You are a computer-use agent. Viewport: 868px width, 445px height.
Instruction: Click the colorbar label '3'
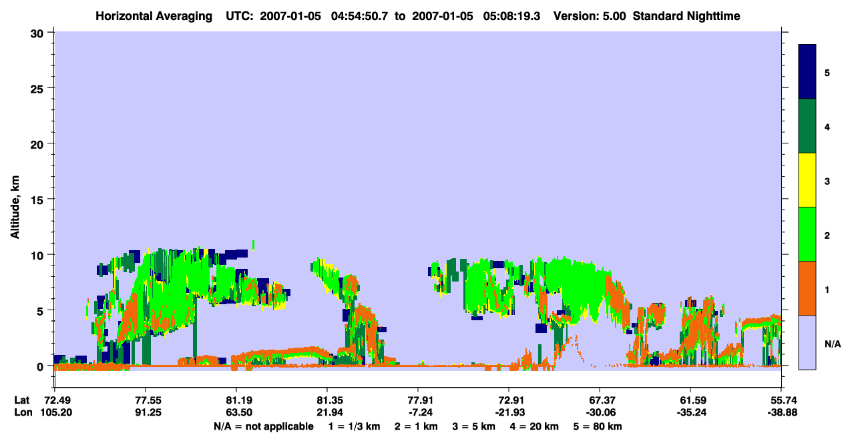[x=827, y=181]
